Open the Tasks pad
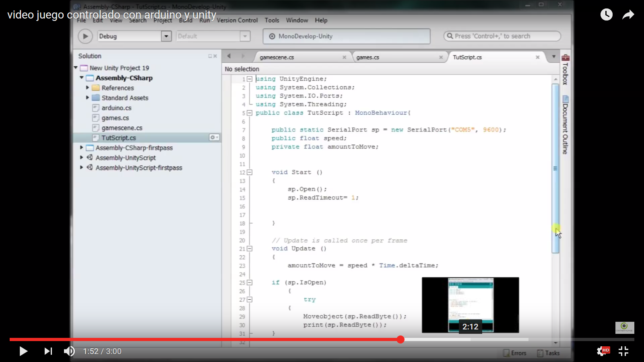The width and height of the screenshot is (644, 362). [x=548, y=353]
